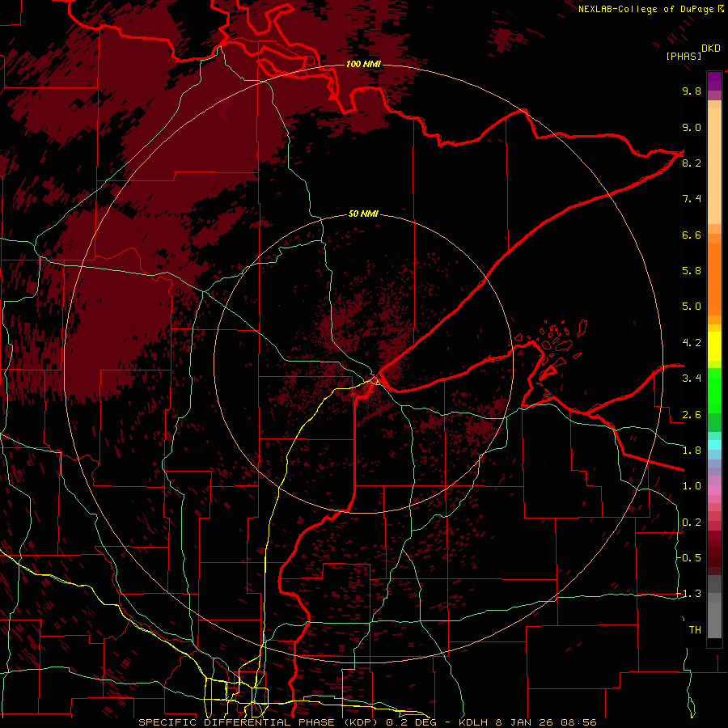728x728 pixels.
Task: Click the -0.5 value on the color scale
Action: (689, 558)
